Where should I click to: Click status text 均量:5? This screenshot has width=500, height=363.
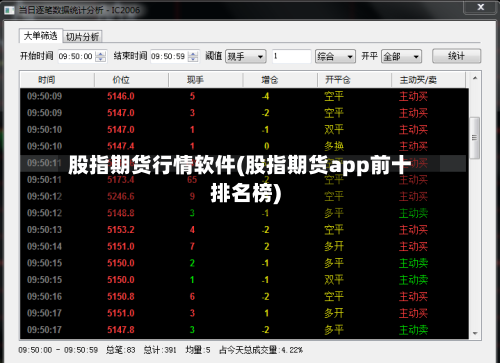coord(198,350)
